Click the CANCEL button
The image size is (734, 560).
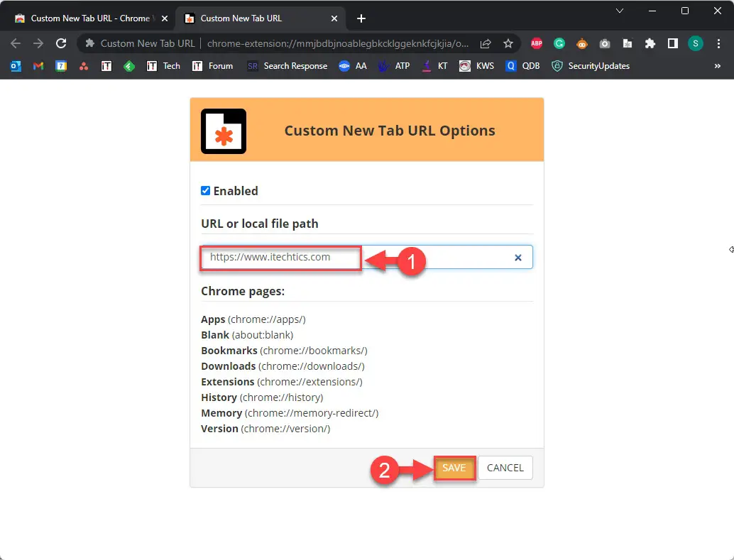(x=505, y=468)
